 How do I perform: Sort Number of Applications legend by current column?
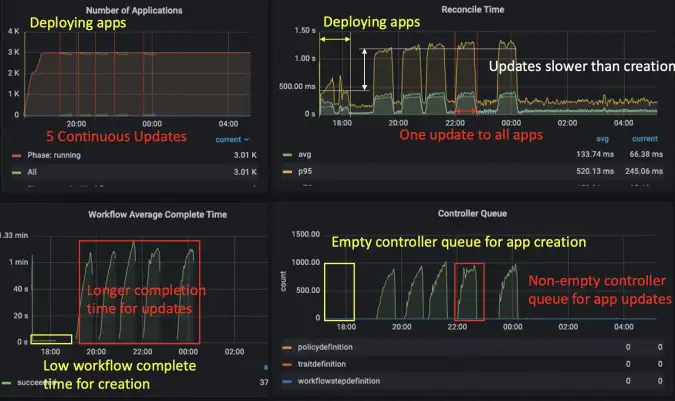232,139
